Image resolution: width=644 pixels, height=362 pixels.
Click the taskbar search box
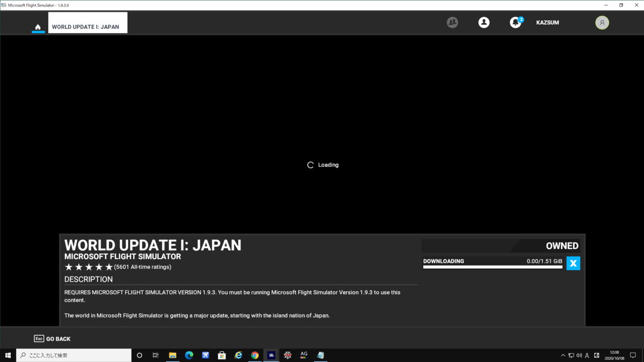point(74,355)
